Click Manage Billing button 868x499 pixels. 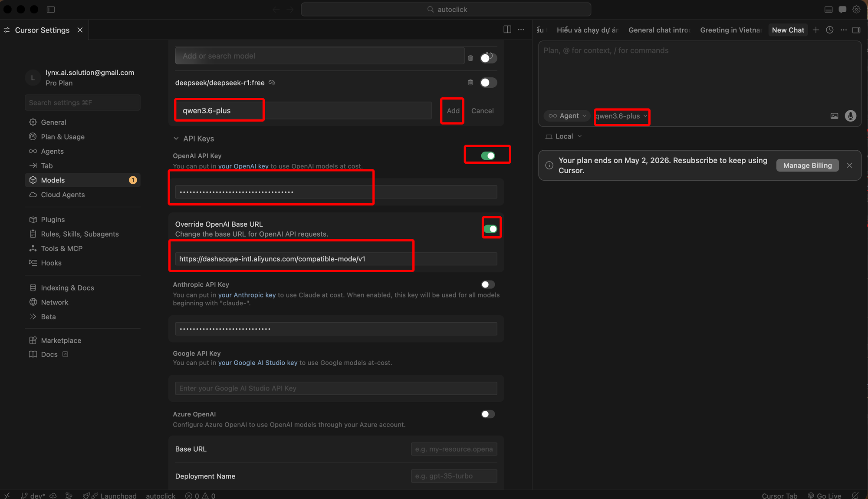pos(807,165)
